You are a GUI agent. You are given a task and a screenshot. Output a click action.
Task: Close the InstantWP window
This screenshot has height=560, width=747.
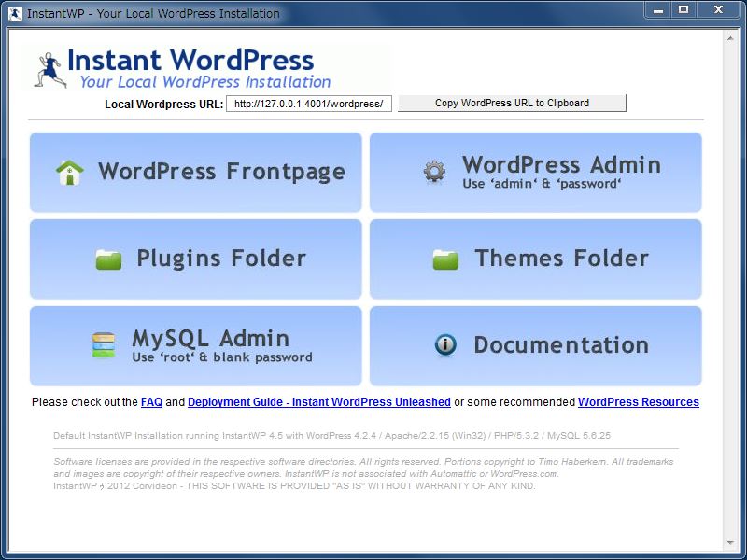(x=719, y=9)
